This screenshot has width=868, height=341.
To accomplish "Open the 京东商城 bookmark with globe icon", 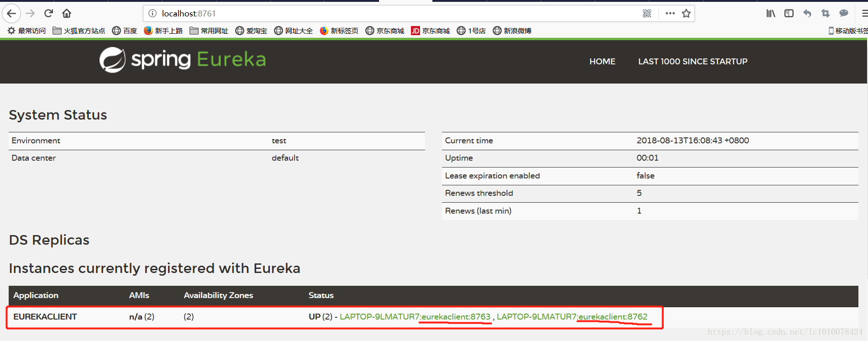I will click(384, 31).
